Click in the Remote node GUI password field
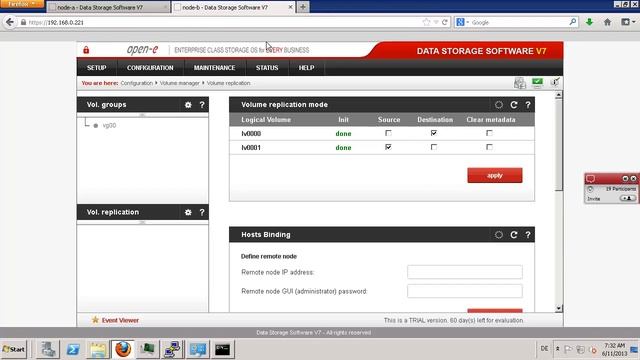Viewport: 640px width, 360px height. (x=464, y=291)
